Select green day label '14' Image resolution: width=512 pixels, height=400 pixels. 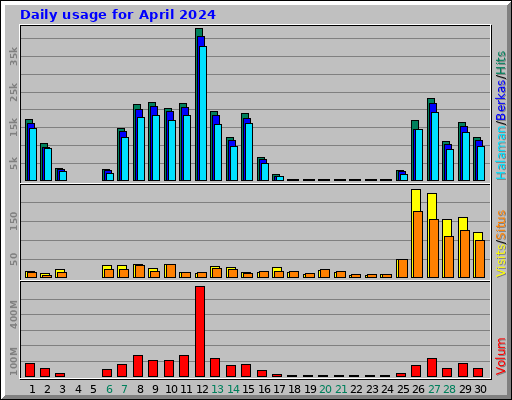pos(233,389)
